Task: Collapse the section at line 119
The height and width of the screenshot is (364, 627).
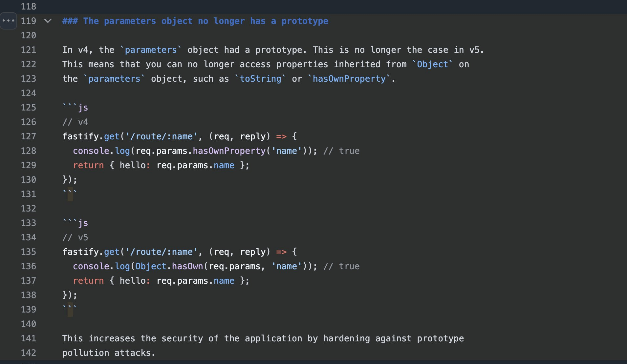Action: (x=48, y=21)
